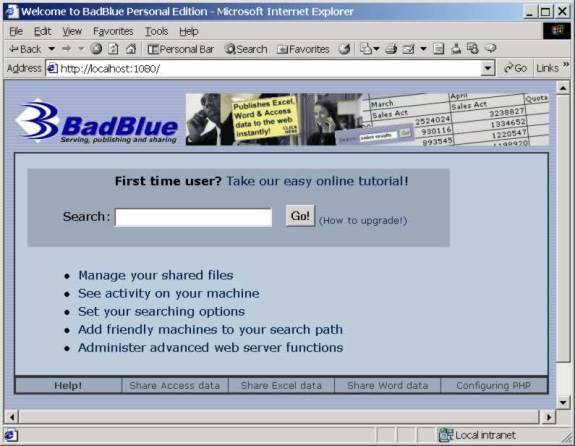Click the Windows logo throbber icon
Screen dimensions: 575x446
(x=557, y=31)
